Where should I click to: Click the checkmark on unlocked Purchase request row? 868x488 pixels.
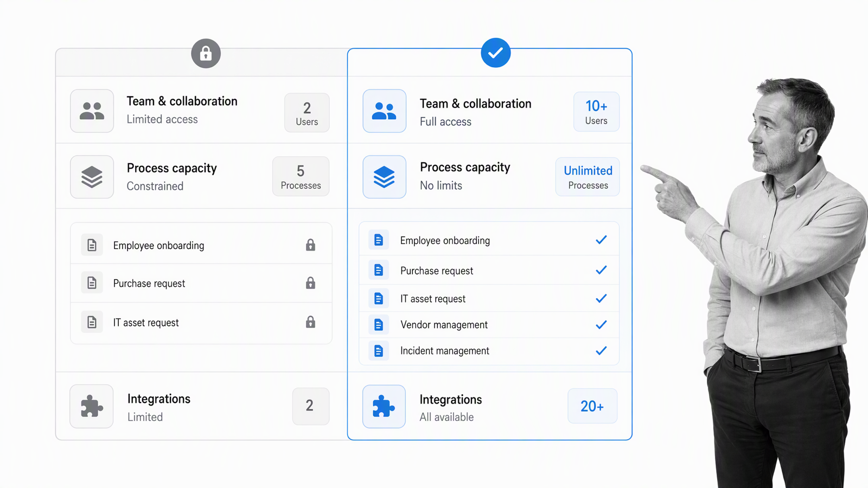click(601, 270)
